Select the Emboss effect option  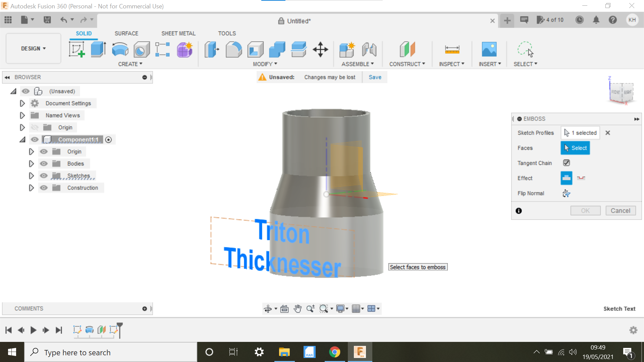click(567, 178)
